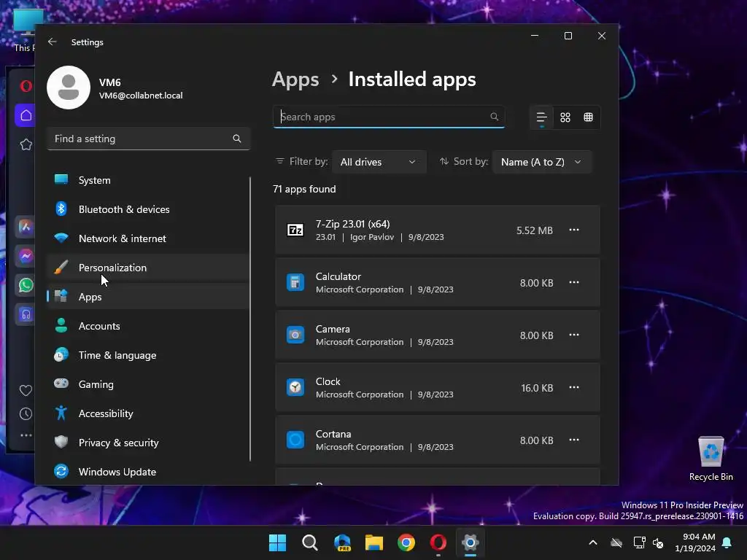This screenshot has width=747, height=560.
Task: Open more options for 7-Zip 23.01
Action: (574, 230)
